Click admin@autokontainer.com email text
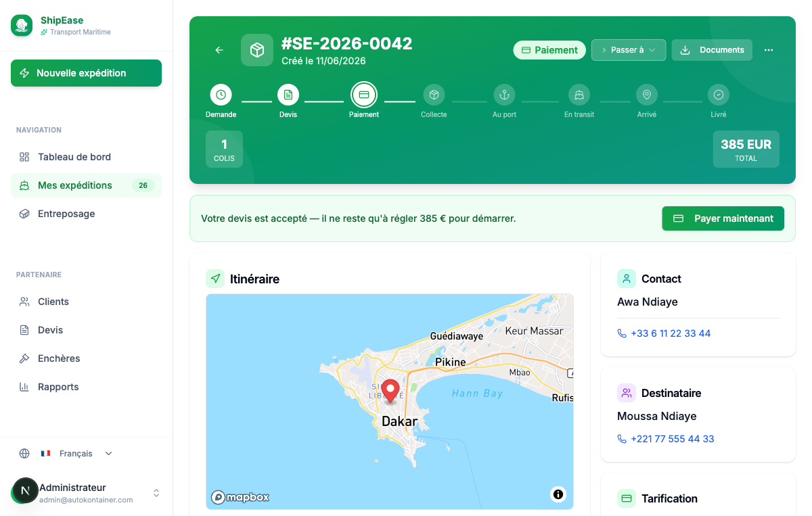 pyautogui.click(x=86, y=500)
